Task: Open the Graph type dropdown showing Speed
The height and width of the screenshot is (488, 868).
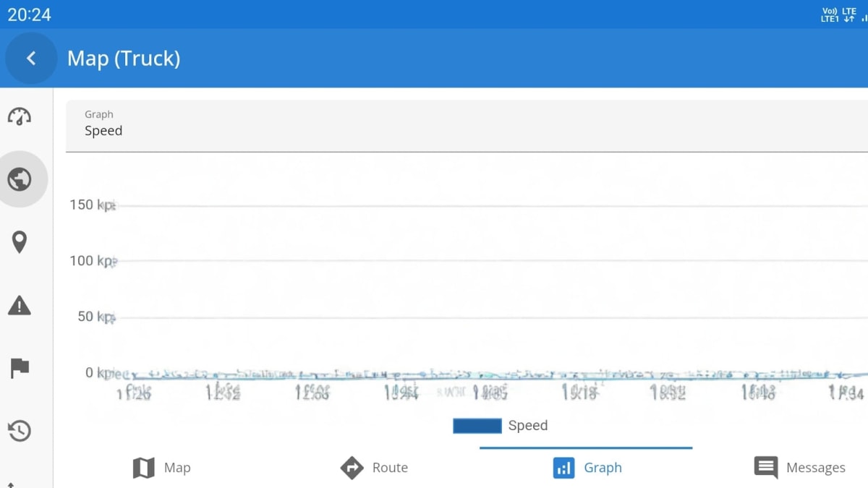Action: pyautogui.click(x=467, y=126)
